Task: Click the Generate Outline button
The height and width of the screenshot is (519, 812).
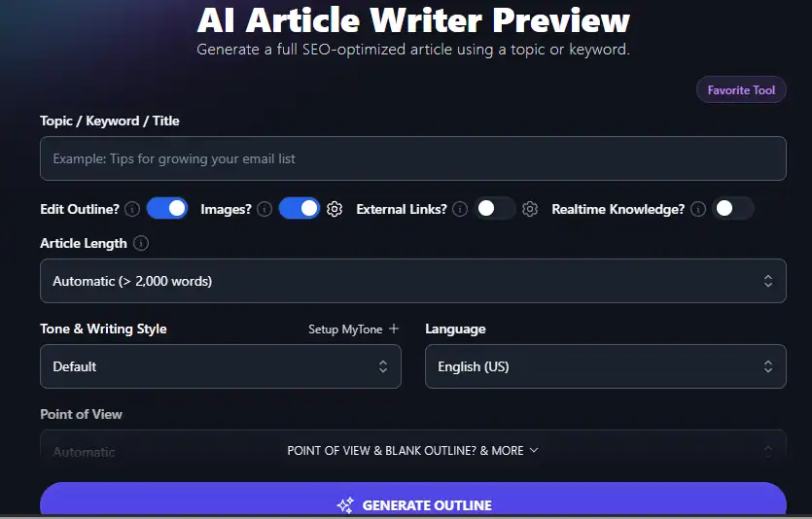Action: click(413, 501)
